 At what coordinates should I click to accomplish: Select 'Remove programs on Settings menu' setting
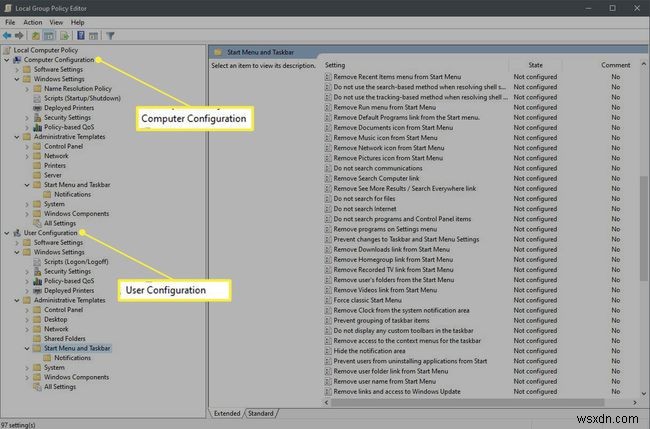(x=385, y=229)
